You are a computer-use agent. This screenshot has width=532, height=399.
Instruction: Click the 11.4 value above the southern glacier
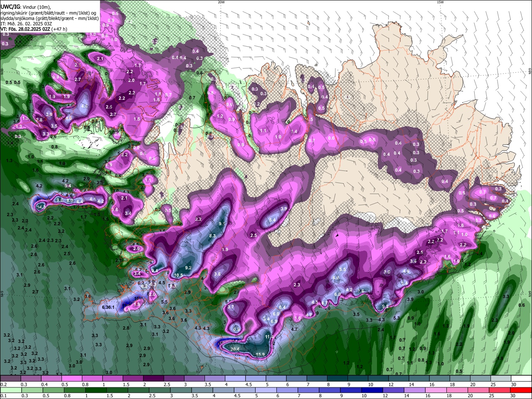(269, 337)
